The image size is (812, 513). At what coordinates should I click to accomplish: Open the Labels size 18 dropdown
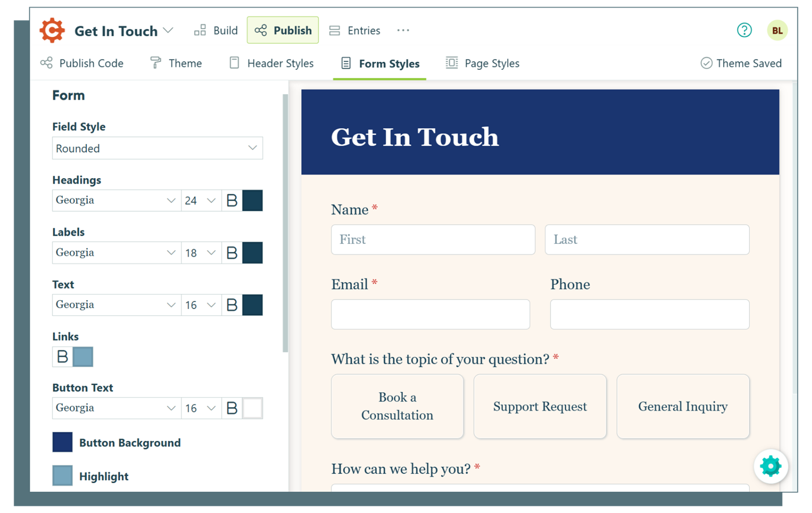[201, 252]
